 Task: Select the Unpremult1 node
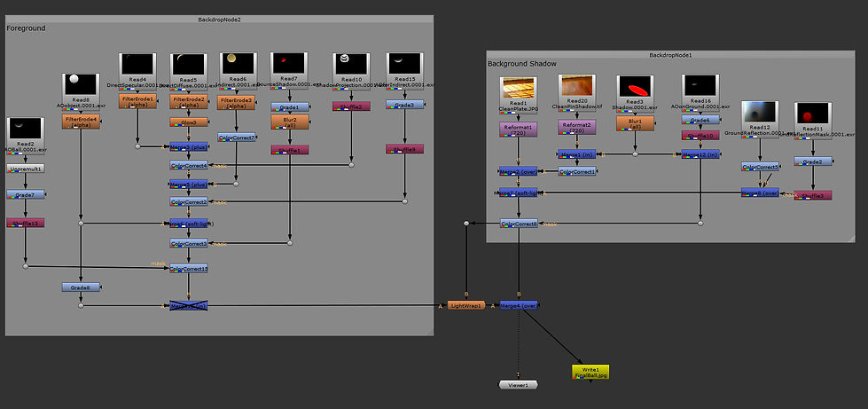coord(26,168)
